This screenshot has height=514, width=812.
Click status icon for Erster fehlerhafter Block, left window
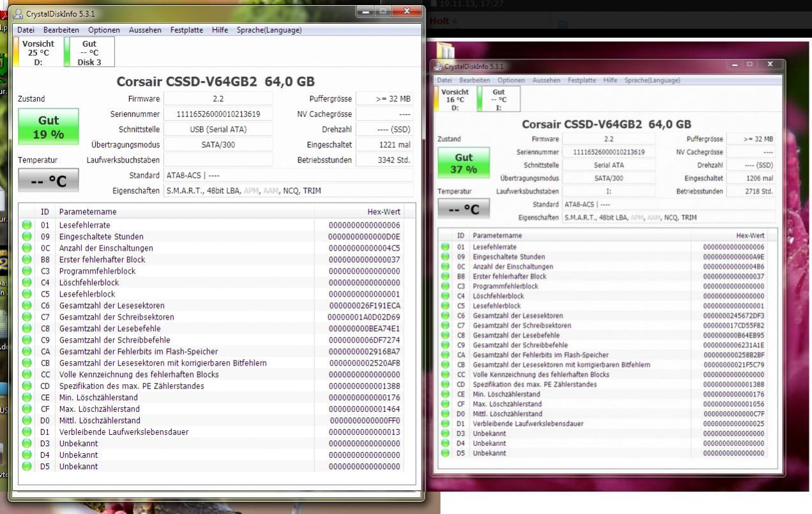point(27,260)
